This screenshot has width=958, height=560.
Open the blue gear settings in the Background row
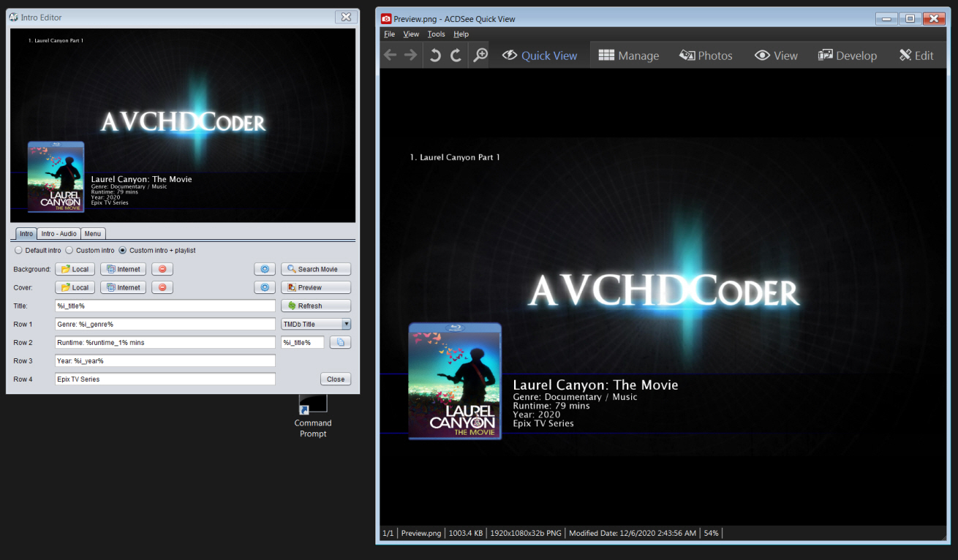tap(265, 269)
